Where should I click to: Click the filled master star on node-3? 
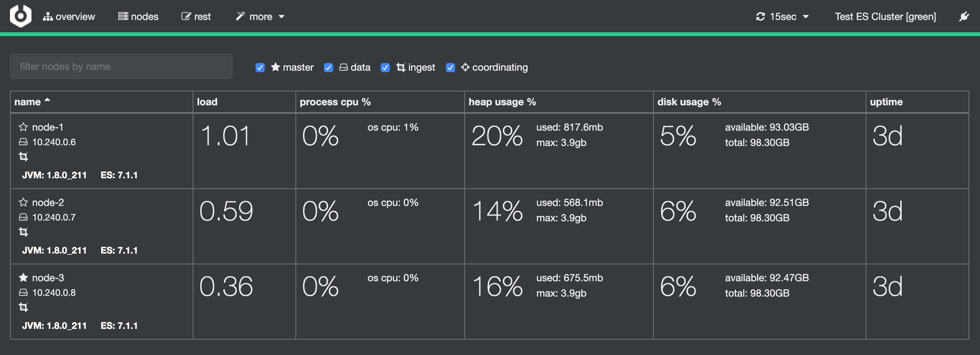(x=23, y=278)
